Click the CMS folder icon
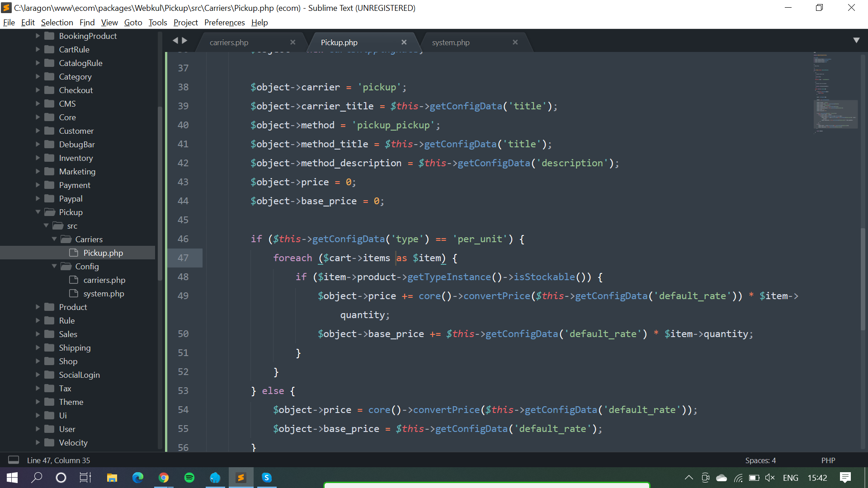Screen dimensions: 868x488 tap(50, 103)
